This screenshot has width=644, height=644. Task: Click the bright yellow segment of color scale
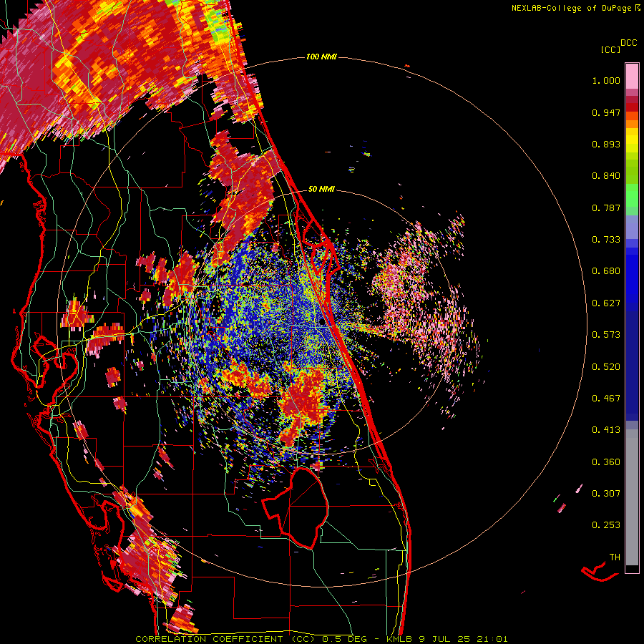[x=632, y=140]
